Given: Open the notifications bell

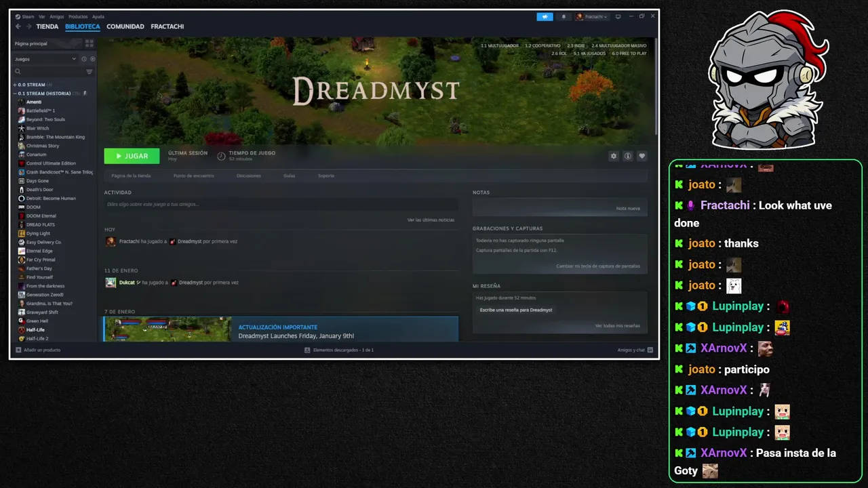Looking at the screenshot, I should click(x=564, y=16).
